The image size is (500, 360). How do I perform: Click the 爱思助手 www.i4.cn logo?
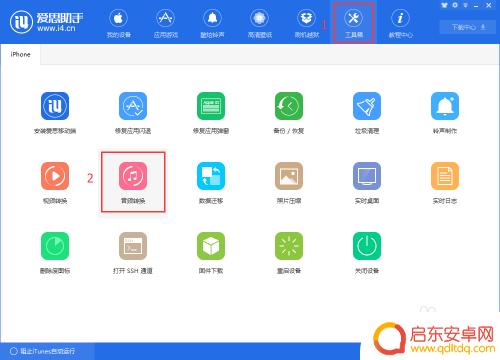pos(47,22)
